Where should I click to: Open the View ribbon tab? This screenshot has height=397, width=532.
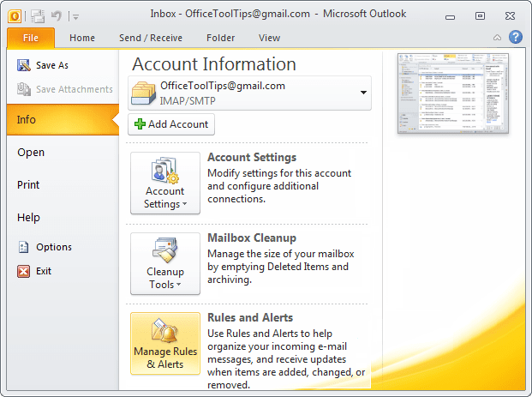[269, 38]
